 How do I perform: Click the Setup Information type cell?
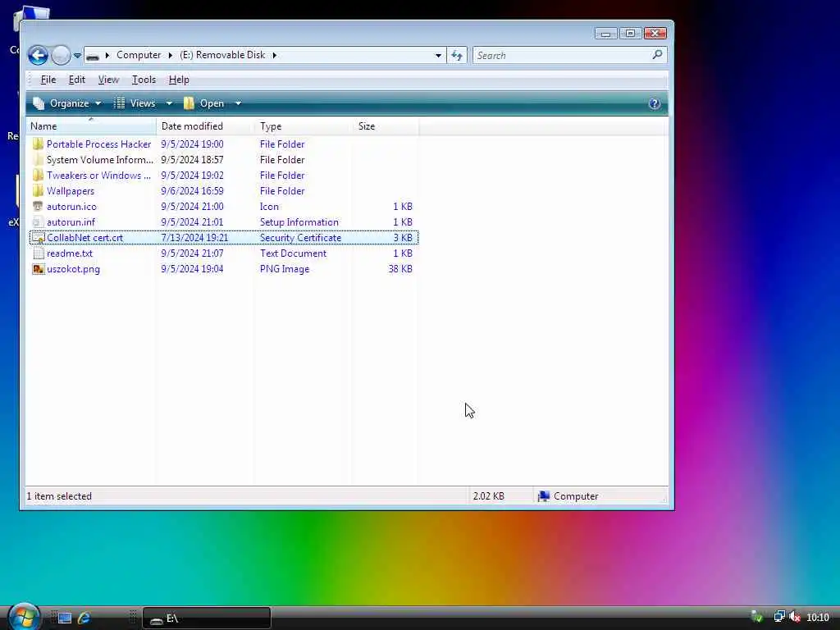[x=299, y=221]
